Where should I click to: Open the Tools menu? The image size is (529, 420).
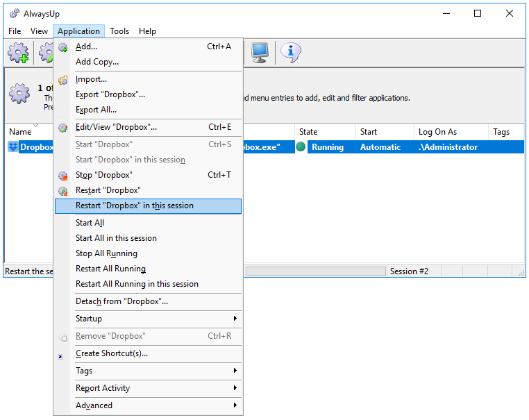click(x=119, y=31)
